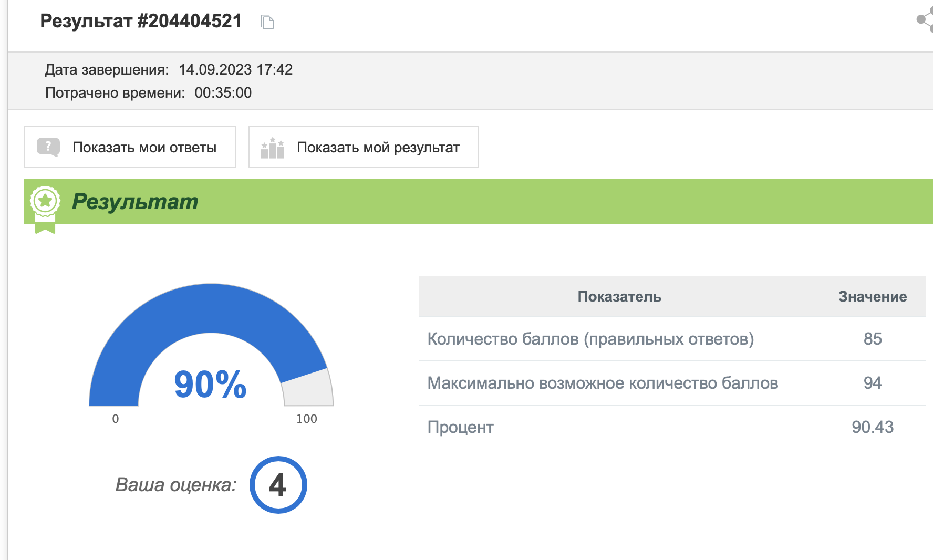
Task: Click the Показатель column header
Action: click(619, 297)
